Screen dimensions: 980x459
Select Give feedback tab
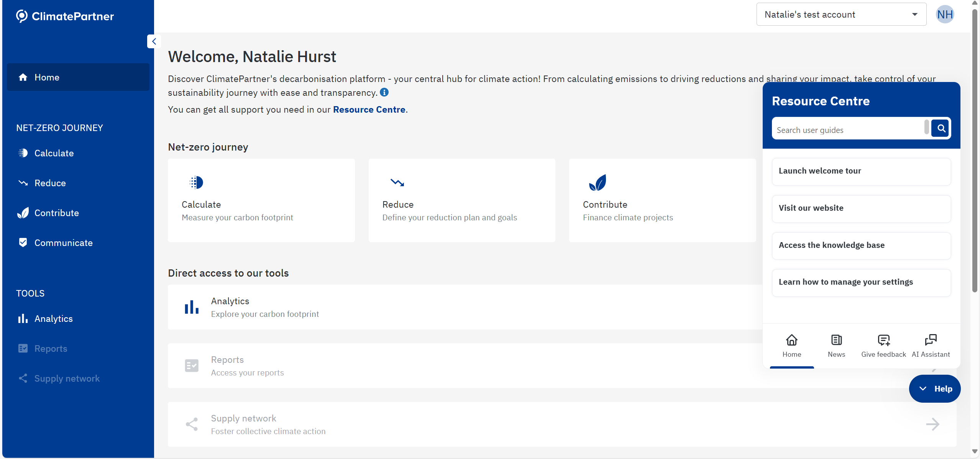pos(883,346)
